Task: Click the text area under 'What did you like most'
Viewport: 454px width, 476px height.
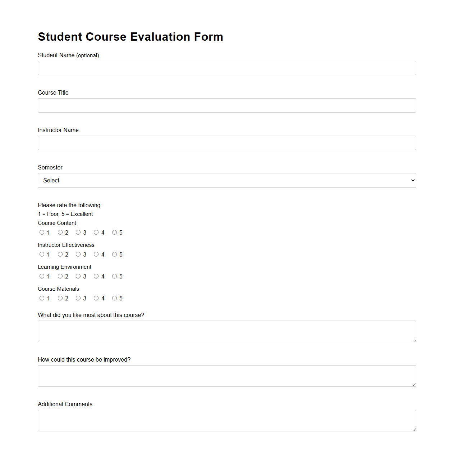Action: click(226, 331)
